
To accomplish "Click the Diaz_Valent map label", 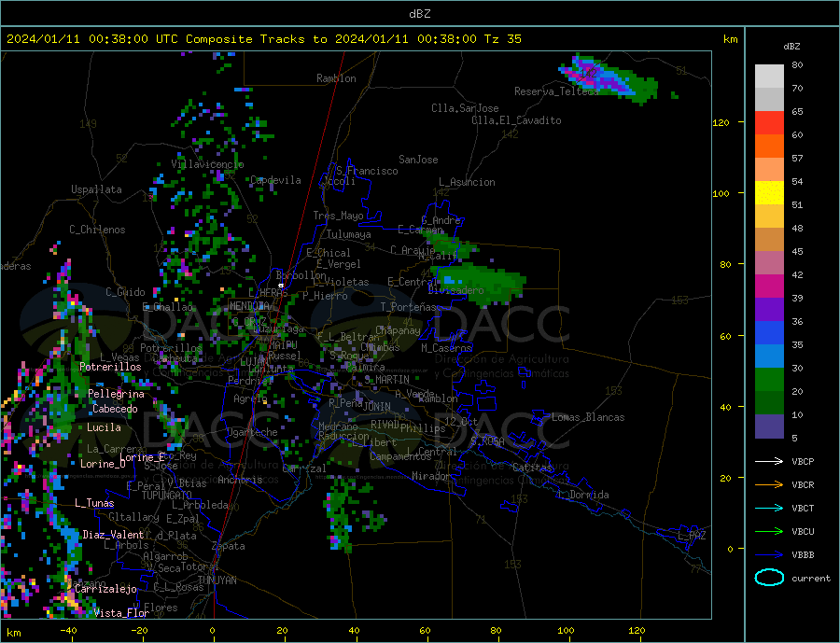I will click(x=113, y=535).
